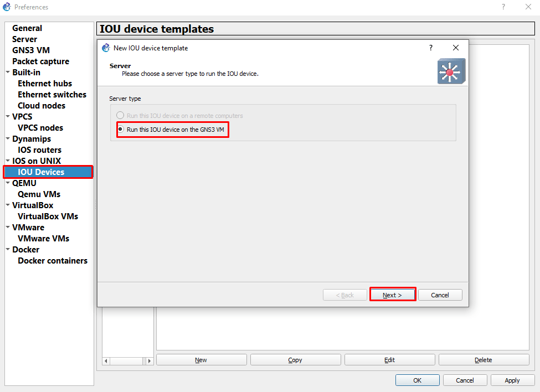Select Qemu VMs in the tree
Screen dimensions: 540x392
tap(39, 194)
